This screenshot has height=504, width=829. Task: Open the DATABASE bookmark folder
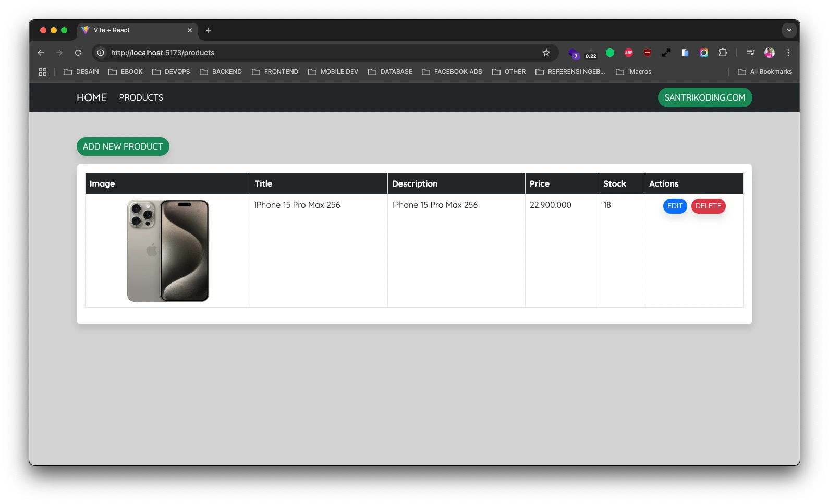point(390,72)
